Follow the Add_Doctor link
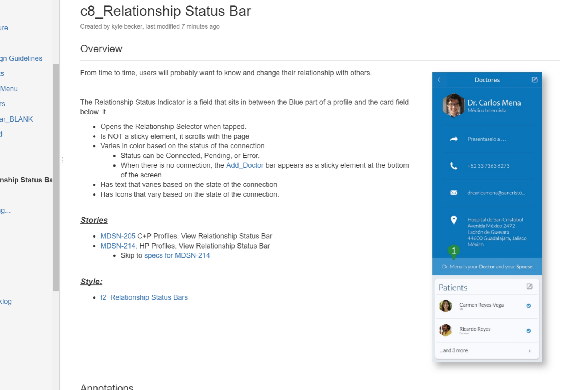The height and width of the screenshot is (390, 588). [x=245, y=165]
